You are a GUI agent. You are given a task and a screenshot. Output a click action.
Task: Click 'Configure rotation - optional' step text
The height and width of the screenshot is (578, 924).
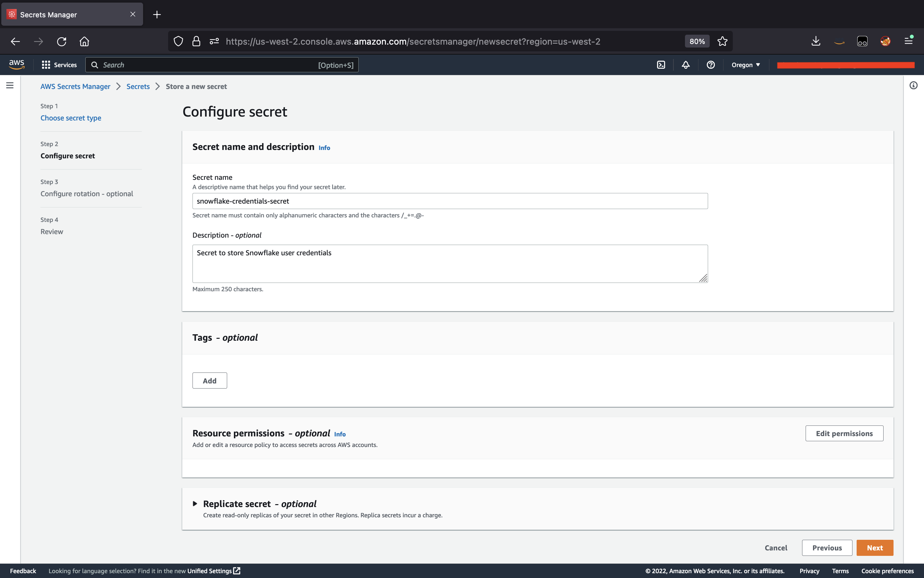(87, 193)
